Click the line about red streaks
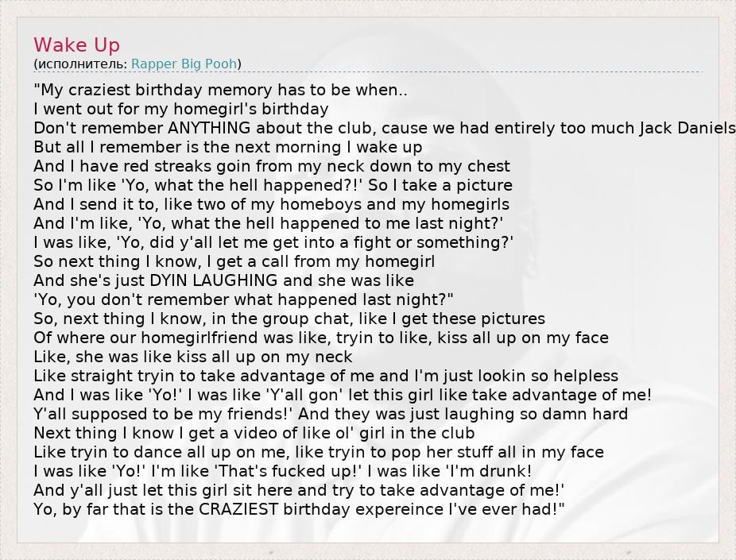The height and width of the screenshot is (560, 736). (x=272, y=166)
